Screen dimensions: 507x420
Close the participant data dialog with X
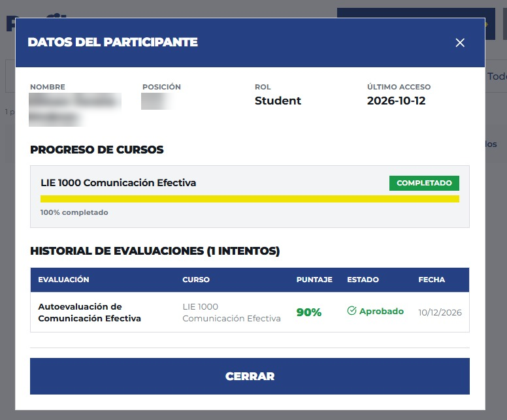[x=460, y=42]
